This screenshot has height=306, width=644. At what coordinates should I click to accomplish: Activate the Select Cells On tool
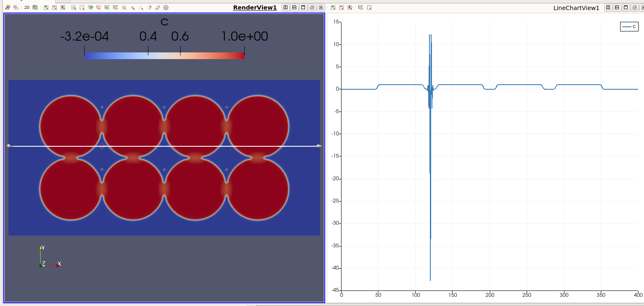pyautogui.click(x=74, y=7)
